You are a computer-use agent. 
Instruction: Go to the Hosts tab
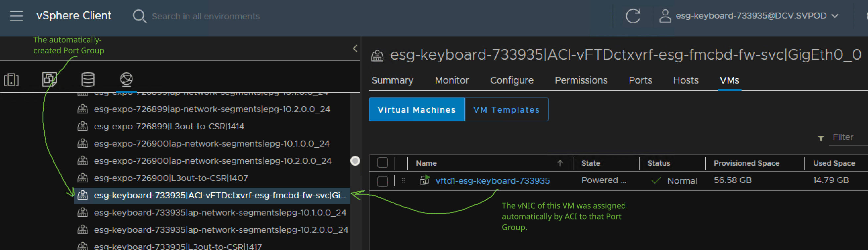tap(686, 80)
